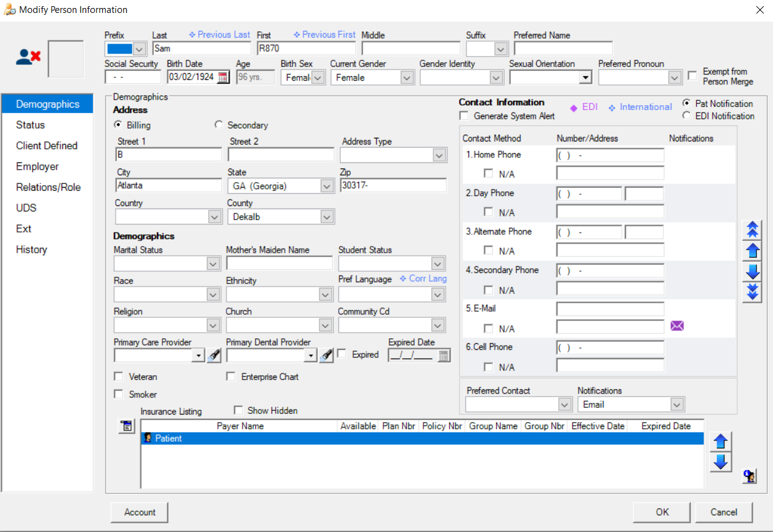773x532 pixels.
Task: Click the remove person photo icon
Action: pyautogui.click(x=28, y=57)
